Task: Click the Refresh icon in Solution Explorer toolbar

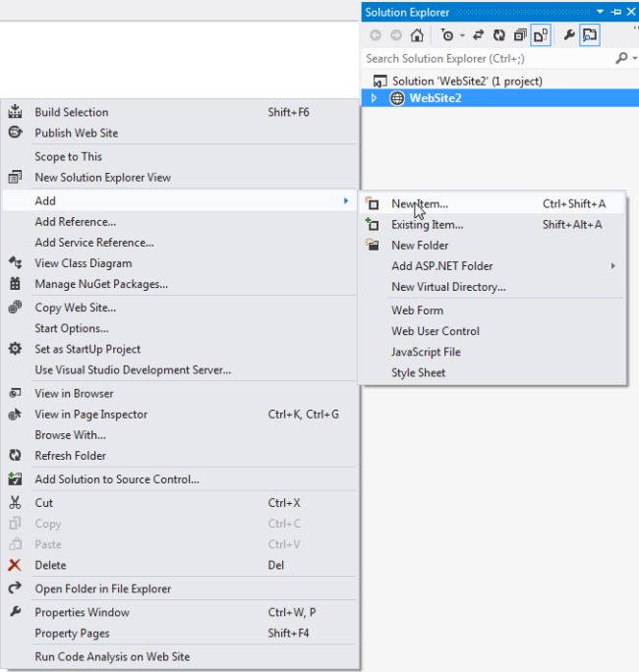Action: (498, 35)
